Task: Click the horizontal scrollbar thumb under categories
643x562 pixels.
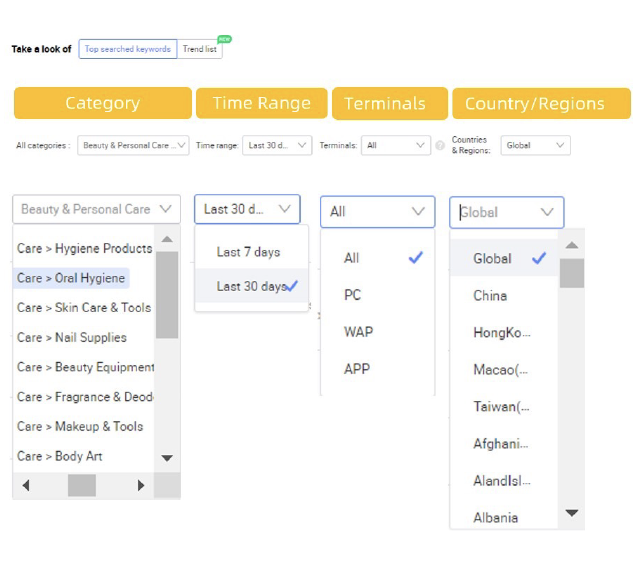Action: point(82,485)
